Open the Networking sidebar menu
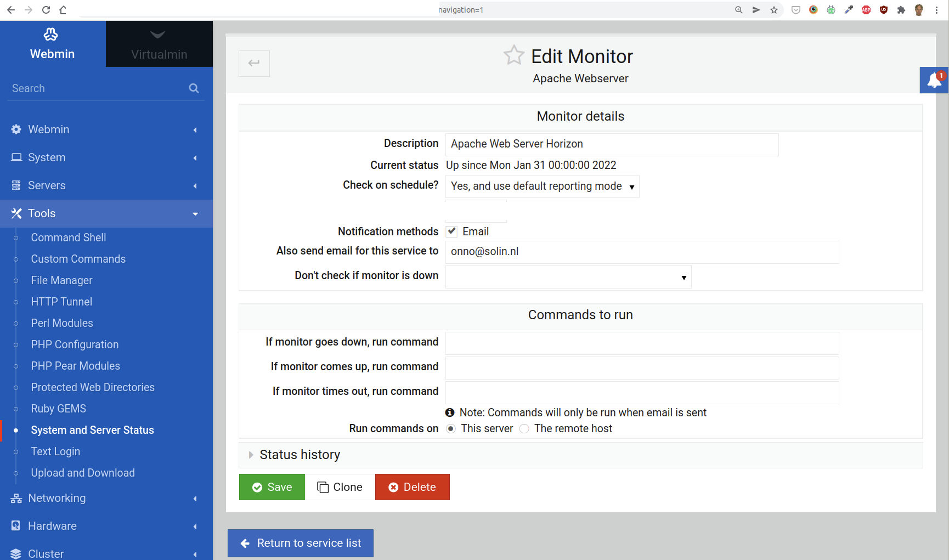Image resolution: width=949 pixels, height=560 pixels. tap(57, 498)
